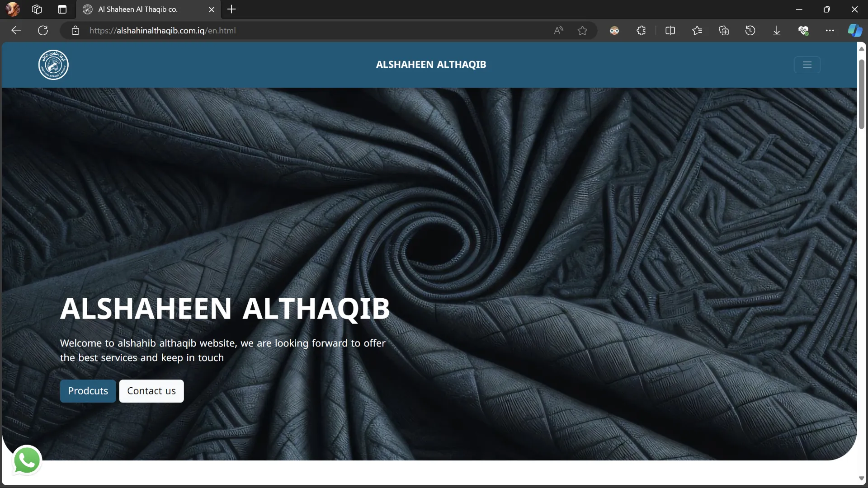Open the Downloads icon
This screenshot has height=488, width=868.
777,31
